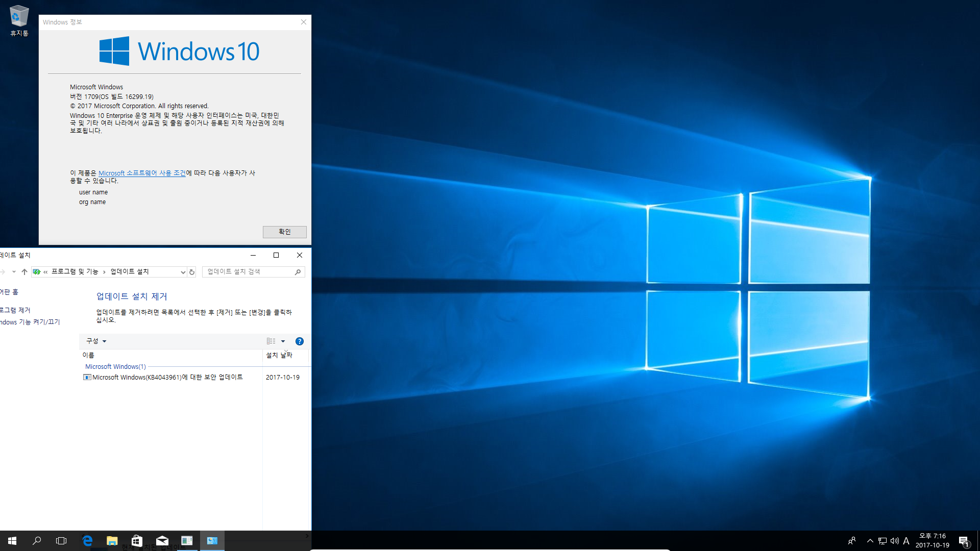Open Task View on the taskbar
This screenshot has width=980, height=551.
click(x=61, y=541)
